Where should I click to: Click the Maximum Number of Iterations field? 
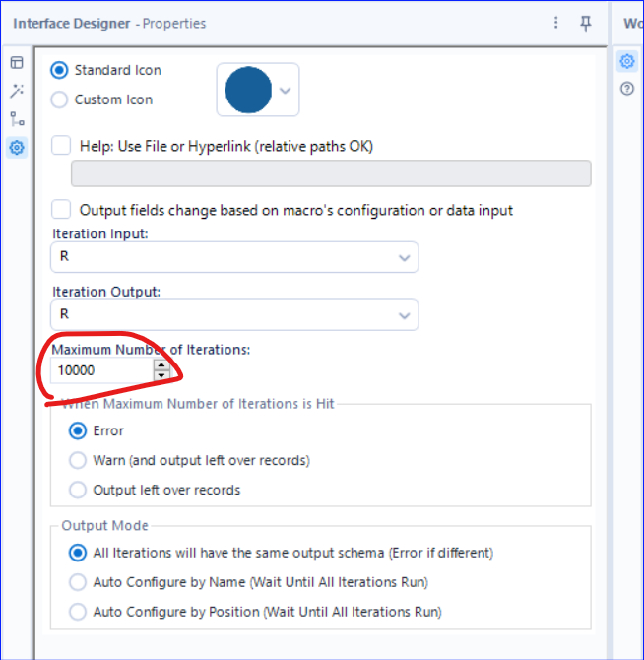(x=101, y=370)
